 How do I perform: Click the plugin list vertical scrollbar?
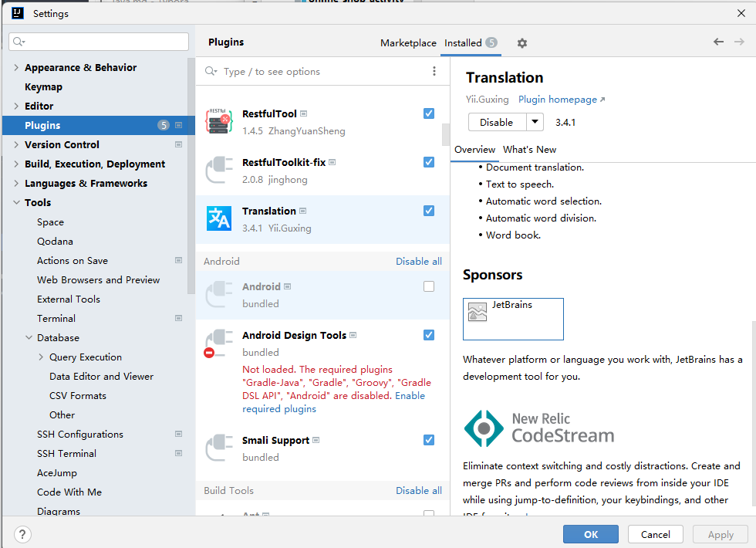[x=446, y=135]
